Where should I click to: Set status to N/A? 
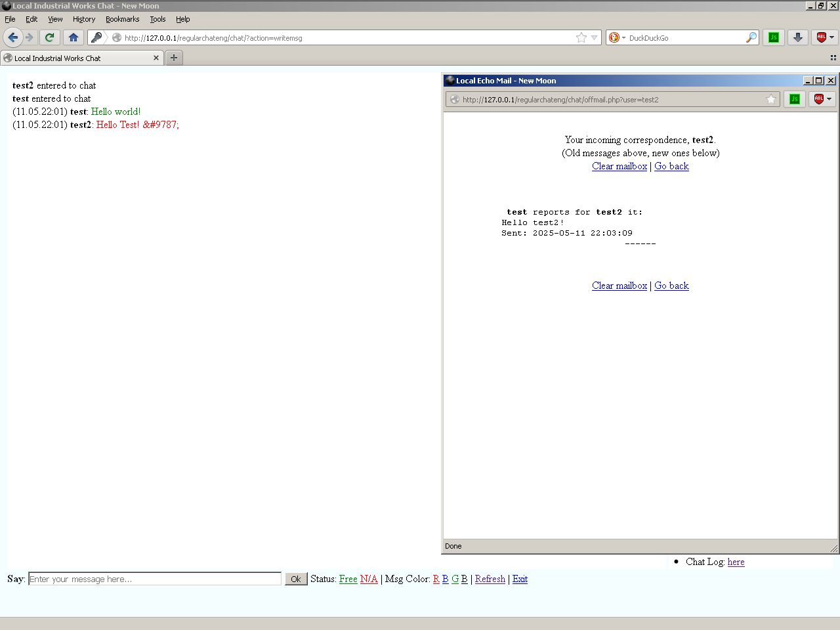point(369,579)
